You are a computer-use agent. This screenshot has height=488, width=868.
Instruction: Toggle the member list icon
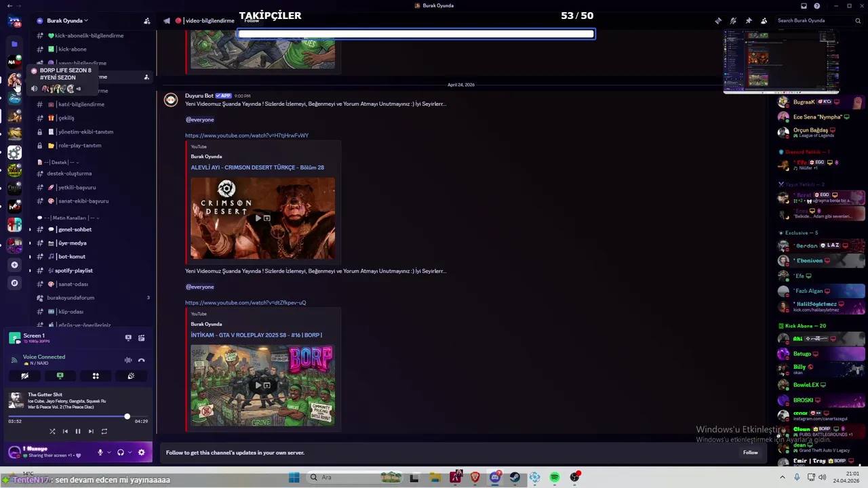[764, 21]
